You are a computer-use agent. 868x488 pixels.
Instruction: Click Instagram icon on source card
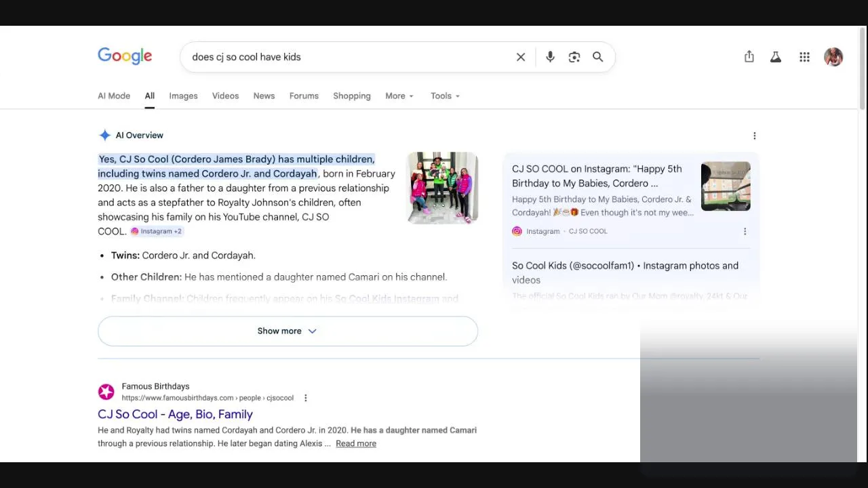click(517, 231)
